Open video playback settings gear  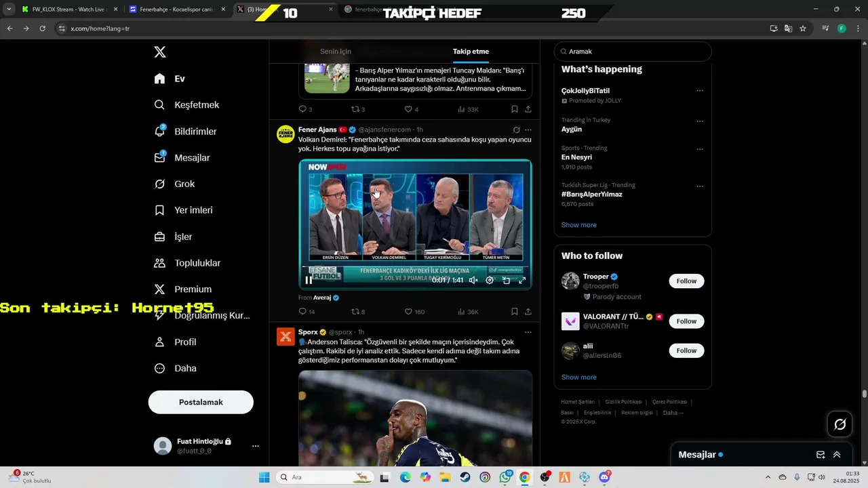(490, 280)
